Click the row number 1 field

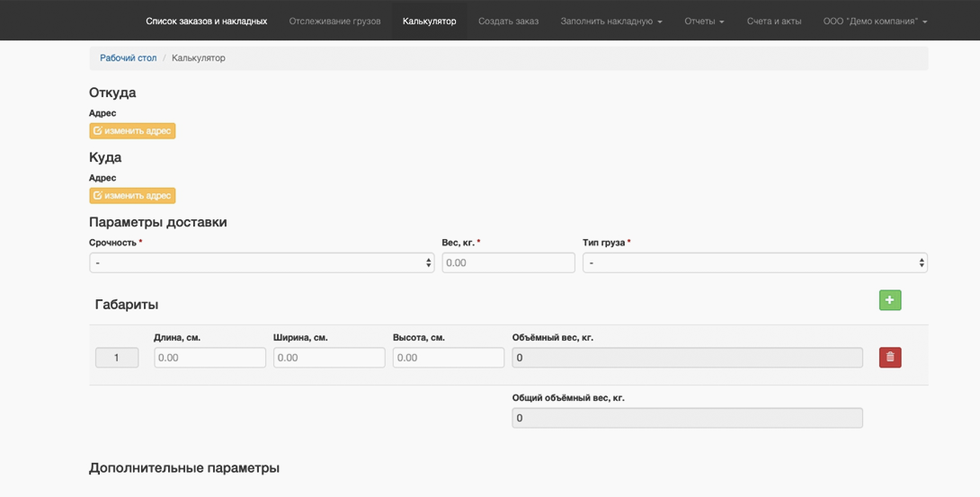click(x=117, y=358)
